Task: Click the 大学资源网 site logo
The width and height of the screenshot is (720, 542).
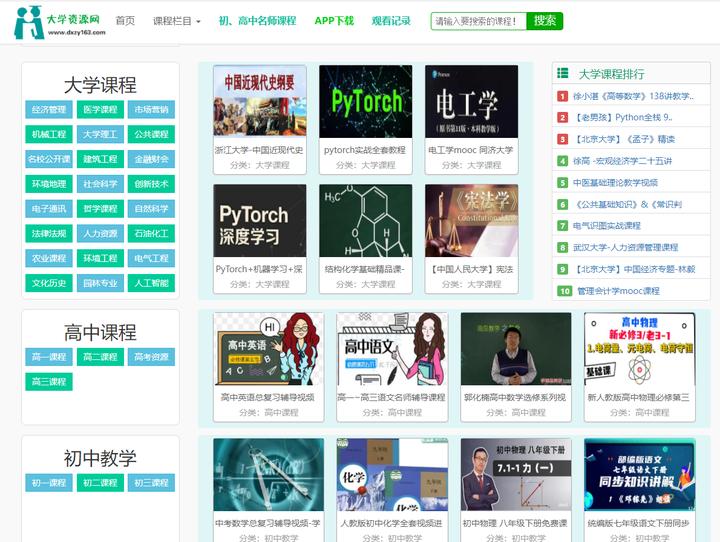Action: pos(60,22)
